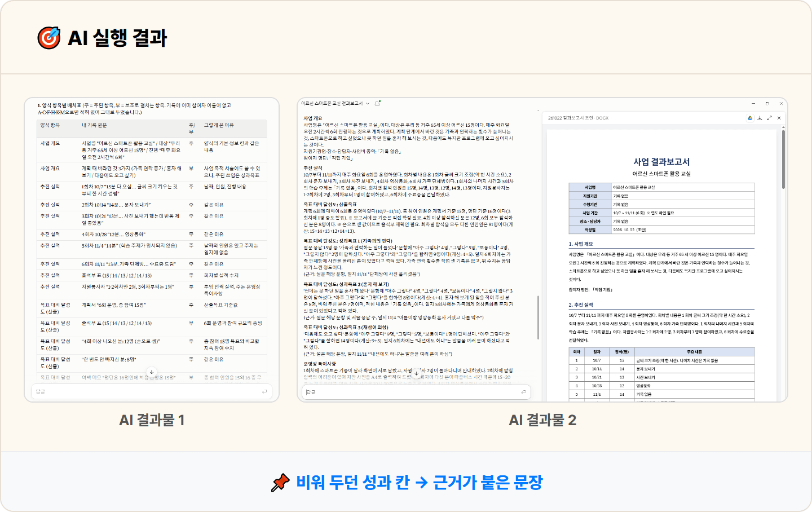Click the reply input field in AI 결과물 2
The image size is (812, 512).
pos(416,392)
